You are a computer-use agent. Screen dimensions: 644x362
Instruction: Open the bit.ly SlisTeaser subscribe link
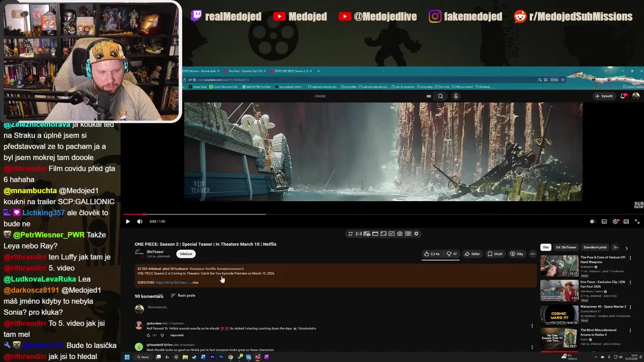coord(172,283)
